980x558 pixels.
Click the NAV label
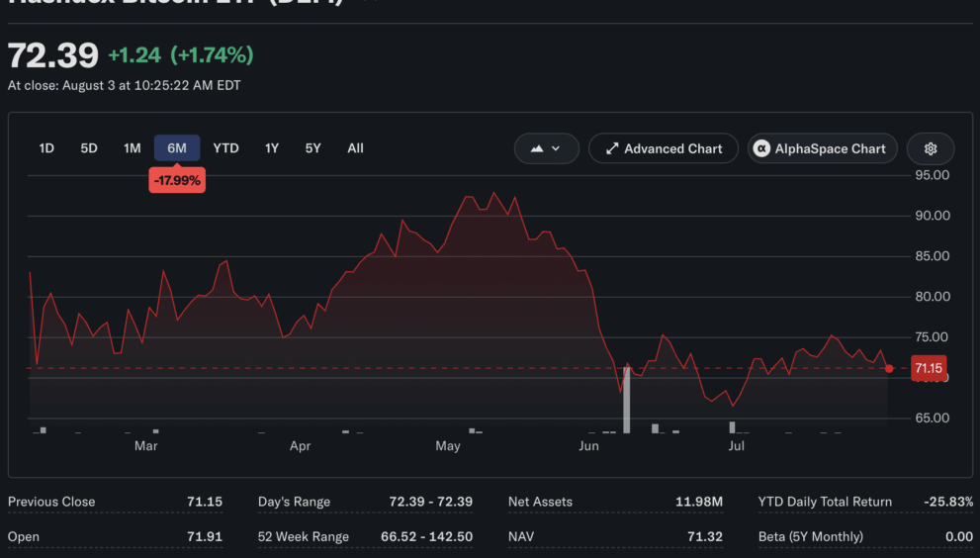coord(521,537)
